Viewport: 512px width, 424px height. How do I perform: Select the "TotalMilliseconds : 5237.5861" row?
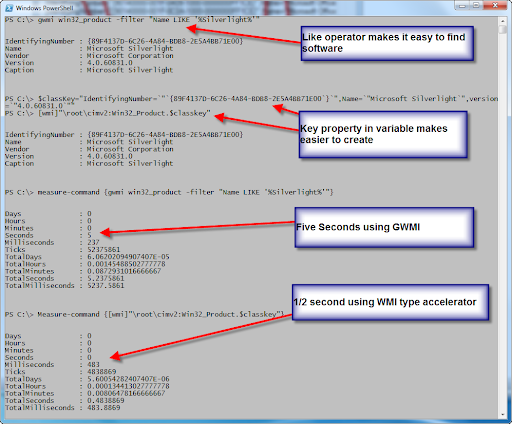pos(64,286)
